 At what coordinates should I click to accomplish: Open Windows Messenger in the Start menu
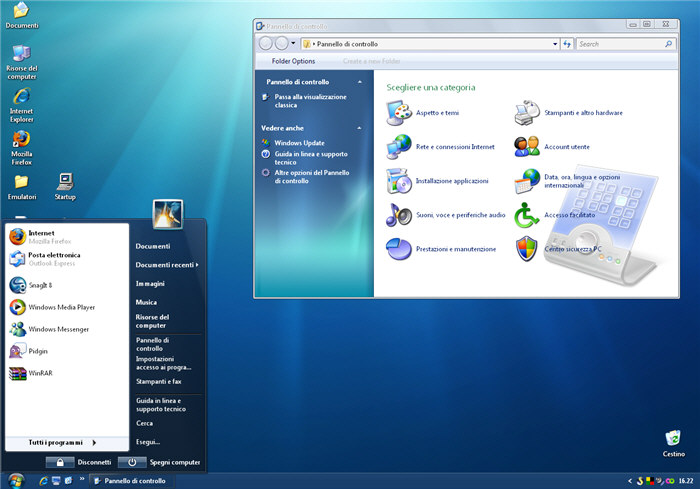(67, 329)
